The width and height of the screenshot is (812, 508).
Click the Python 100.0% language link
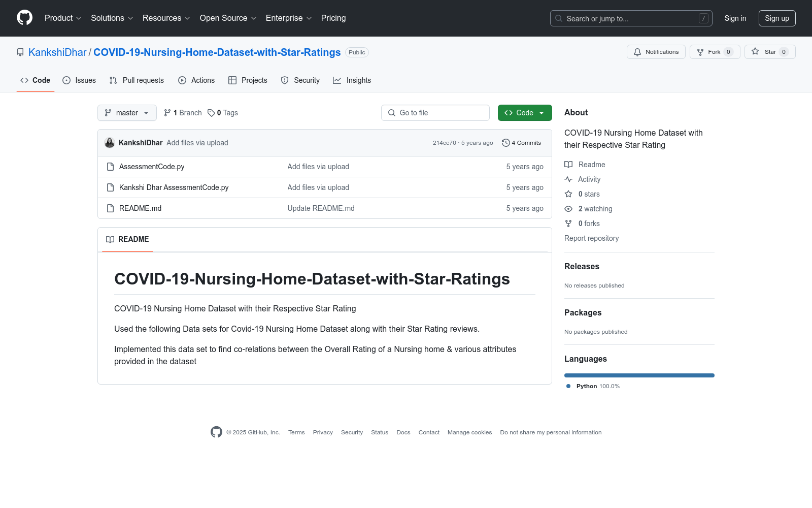[x=593, y=386]
